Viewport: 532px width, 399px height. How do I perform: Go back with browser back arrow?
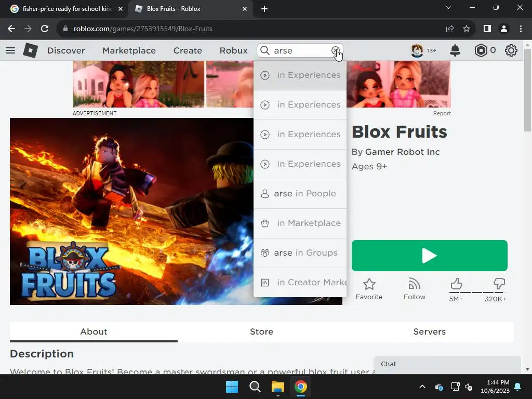(11, 29)
